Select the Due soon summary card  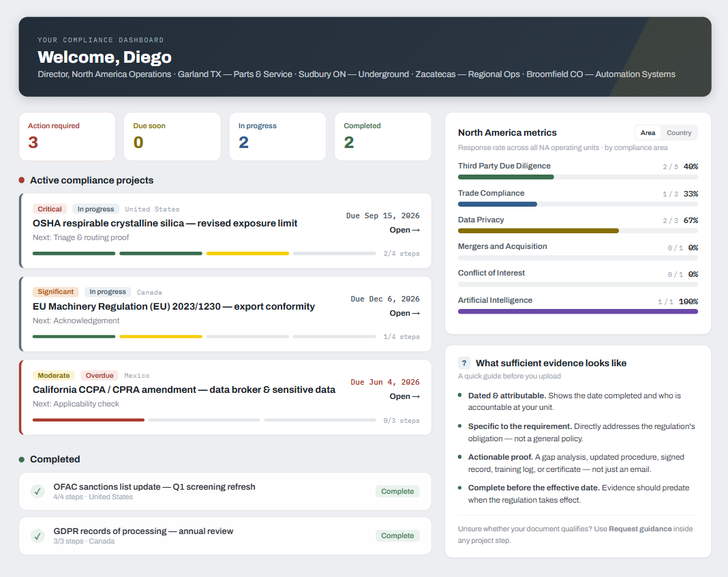click(x=172, y=136)
